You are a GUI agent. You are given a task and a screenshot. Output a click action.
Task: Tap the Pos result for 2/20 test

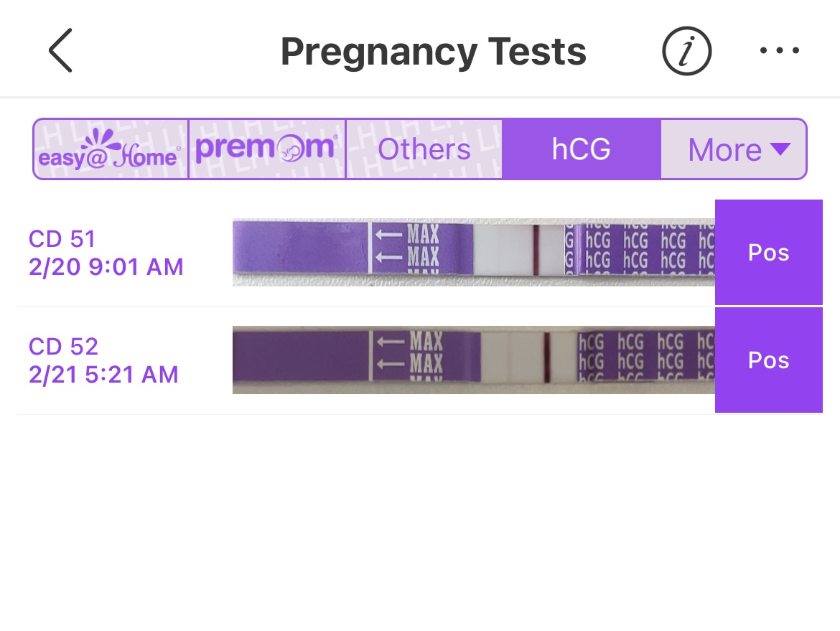[x=768, y=253]
